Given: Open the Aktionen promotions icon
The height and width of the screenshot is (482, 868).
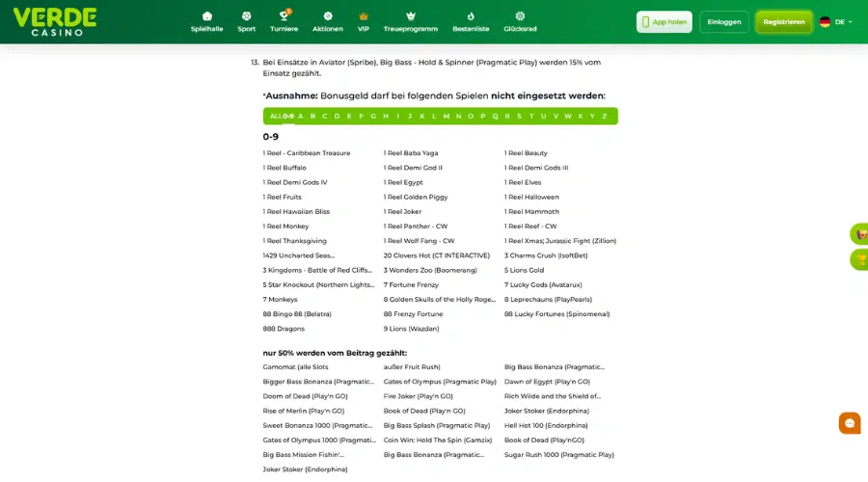Looking at the screenshot, I should tap(327, 16).
